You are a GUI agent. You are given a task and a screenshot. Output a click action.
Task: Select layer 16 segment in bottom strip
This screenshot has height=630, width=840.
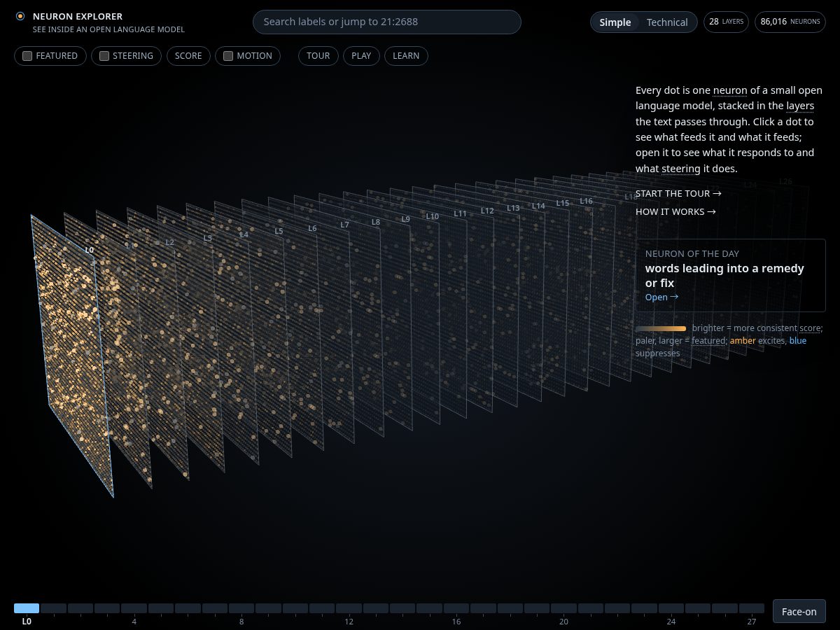[x=456, y=608]
